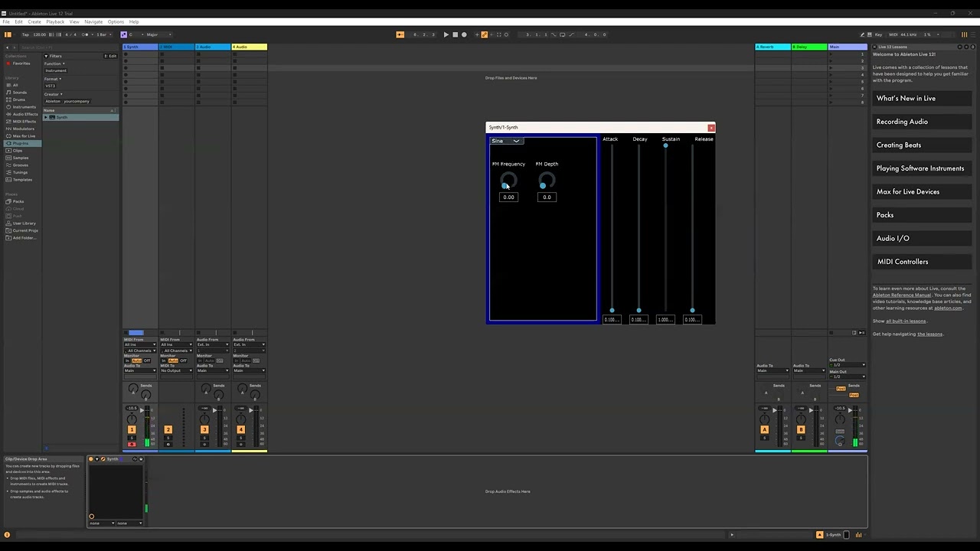Open the Options menu

[116, 21]
